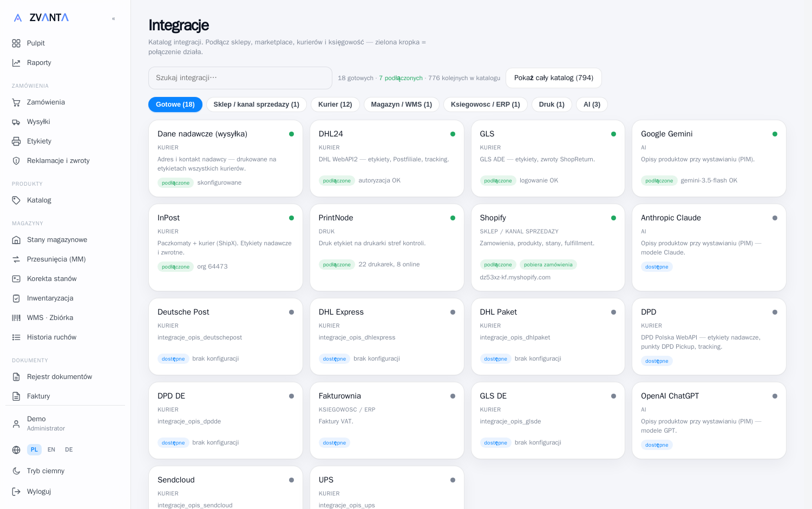Click green status dot on DHL24
This screenshot has width=812, height=509.
[x=453, y=134]
